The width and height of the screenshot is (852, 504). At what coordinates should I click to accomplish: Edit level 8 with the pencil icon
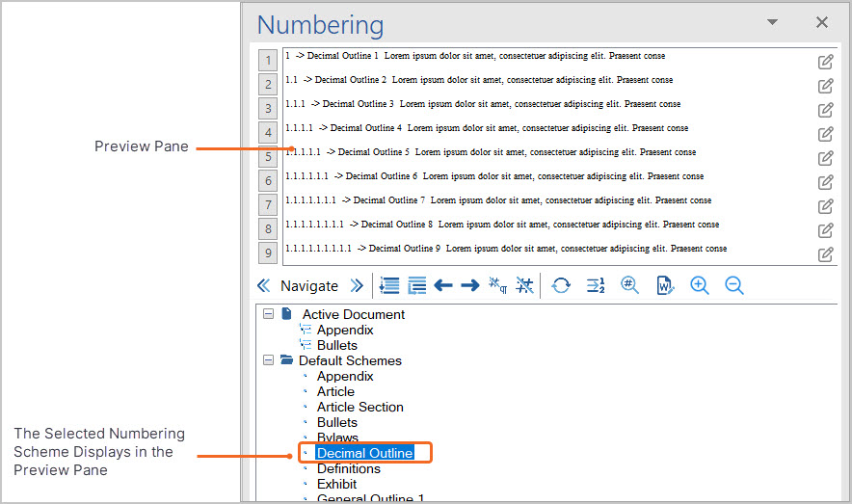[825, 230]
